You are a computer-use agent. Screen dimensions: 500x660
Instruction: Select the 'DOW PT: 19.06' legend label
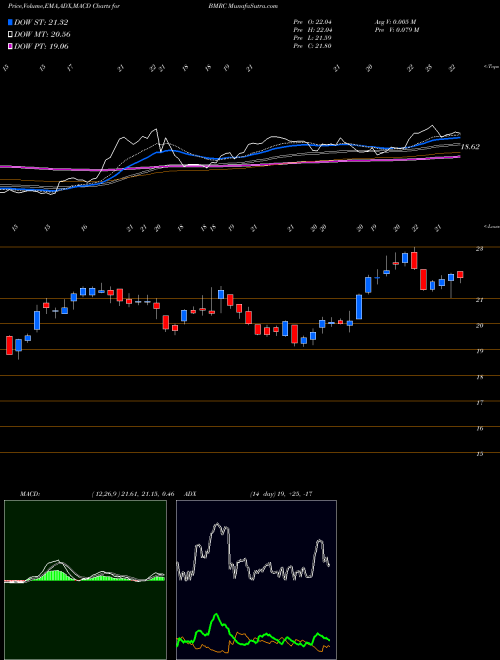pos(41,46)
